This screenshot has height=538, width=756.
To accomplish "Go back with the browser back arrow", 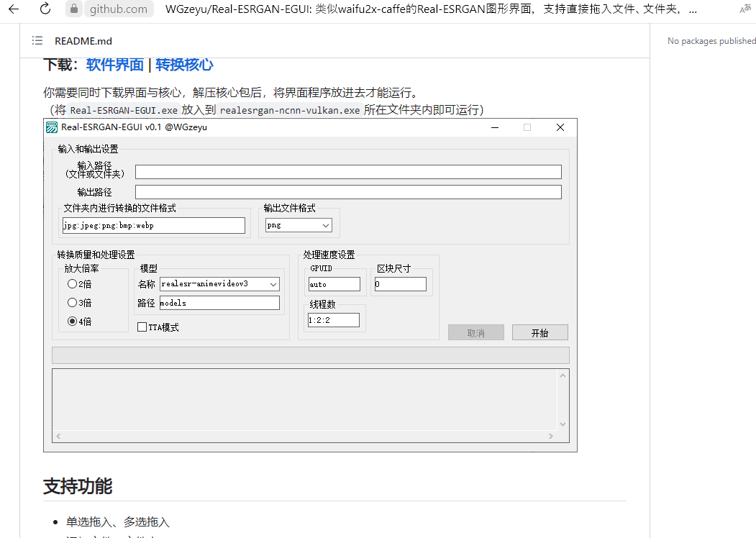I will coord(14,9).
